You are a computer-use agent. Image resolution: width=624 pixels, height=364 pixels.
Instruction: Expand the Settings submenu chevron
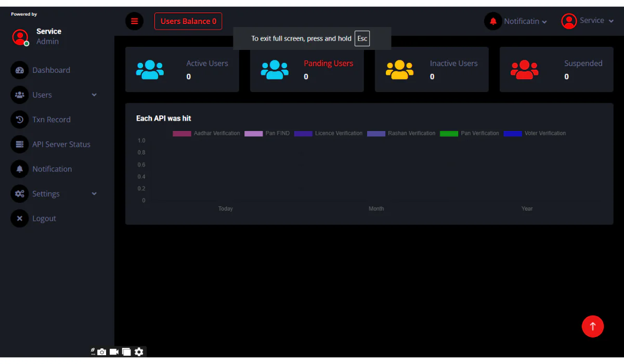pyautogui.click(x=94, y=194)
